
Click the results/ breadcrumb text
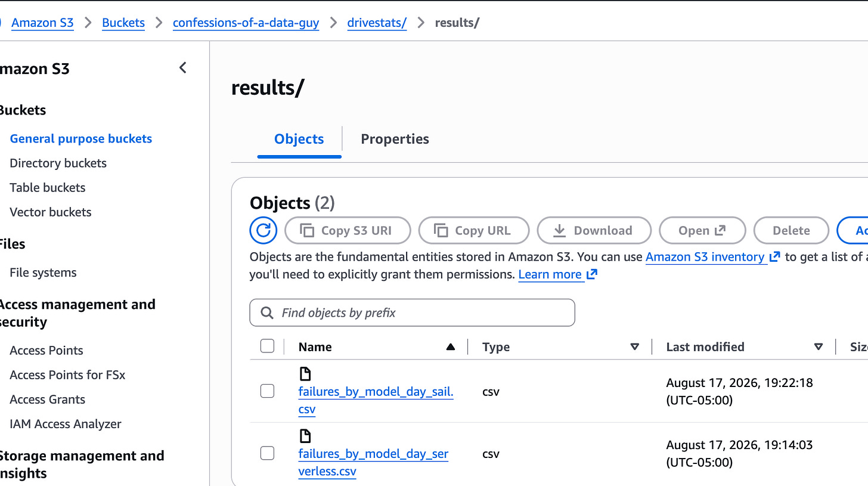[x=457, y=23]
